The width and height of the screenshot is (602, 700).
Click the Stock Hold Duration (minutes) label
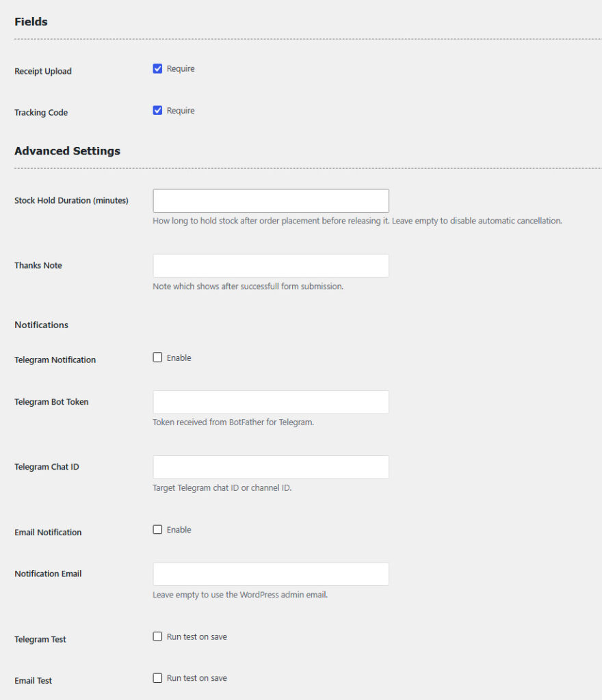pyautogui.click(x=71, y=200)
